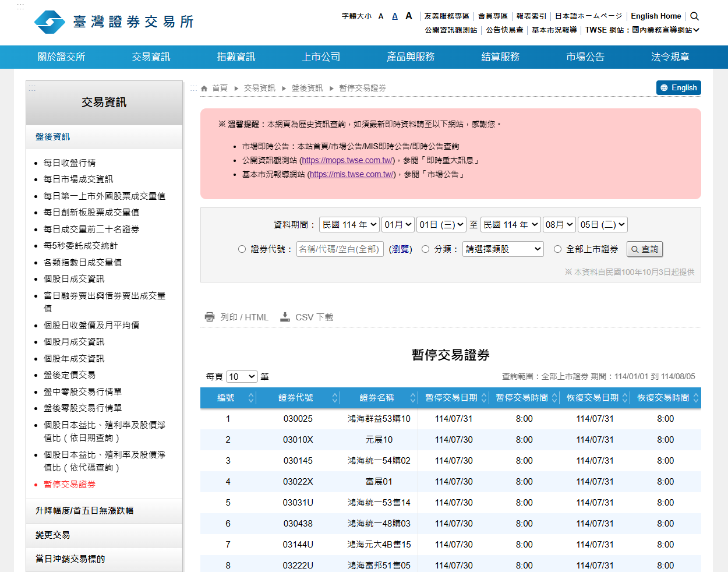
Task: Change rows per page via the 10 dropdown
Action: coord(241,376)
